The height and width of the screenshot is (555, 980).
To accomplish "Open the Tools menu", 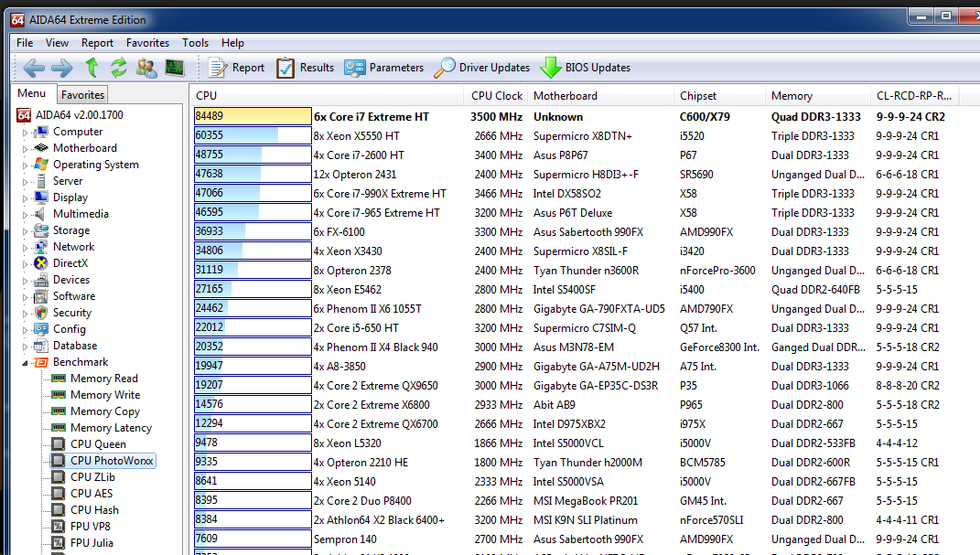I will [x=196, y=42].
